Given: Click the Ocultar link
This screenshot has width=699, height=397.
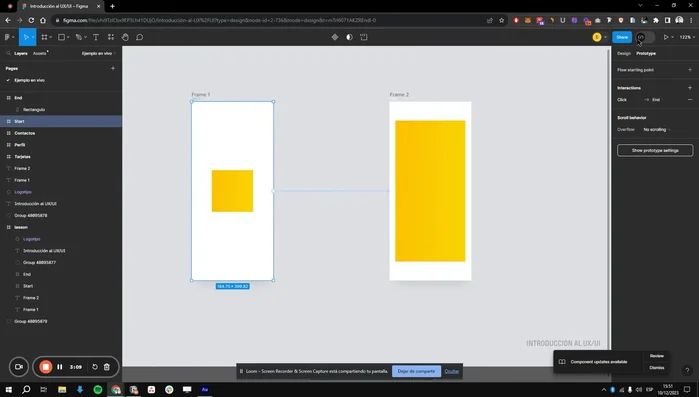Looking at the screenshot, I should (x=452, y=371).
